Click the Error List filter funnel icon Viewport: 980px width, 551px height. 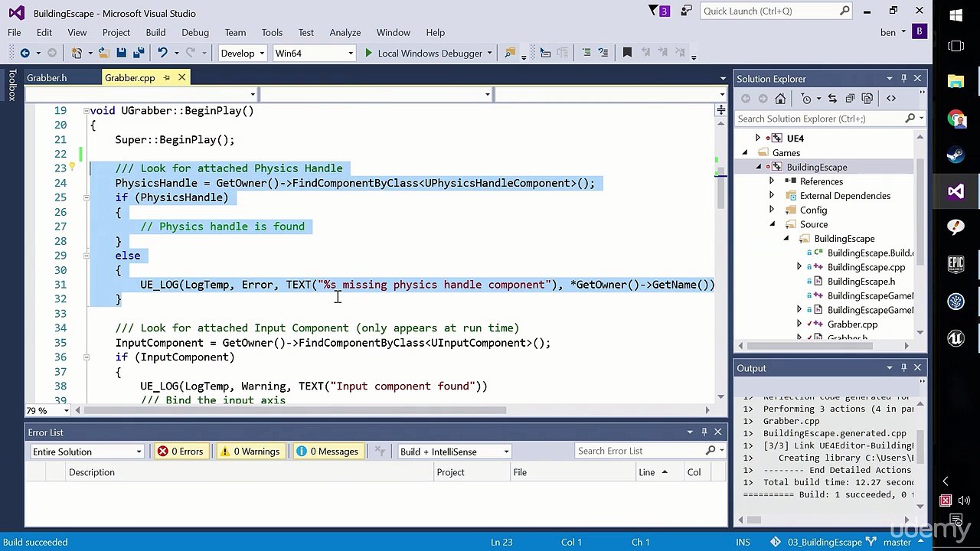click(380, 452)
